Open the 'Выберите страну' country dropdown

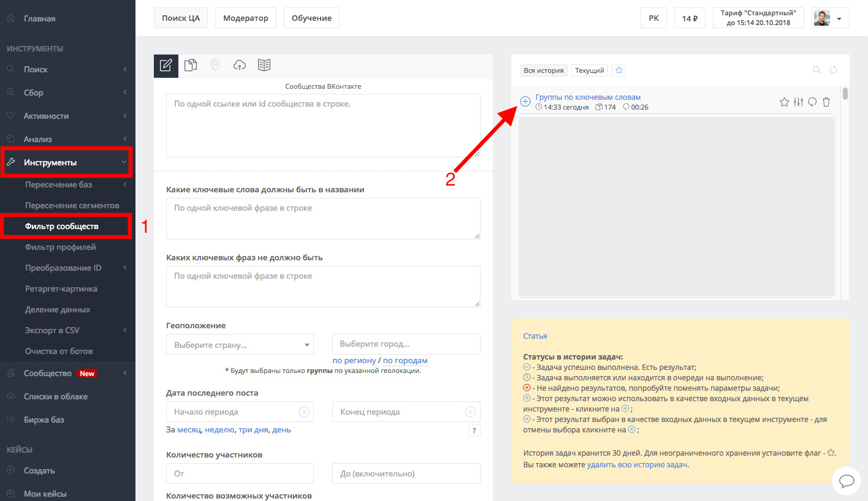click(240, 344)
